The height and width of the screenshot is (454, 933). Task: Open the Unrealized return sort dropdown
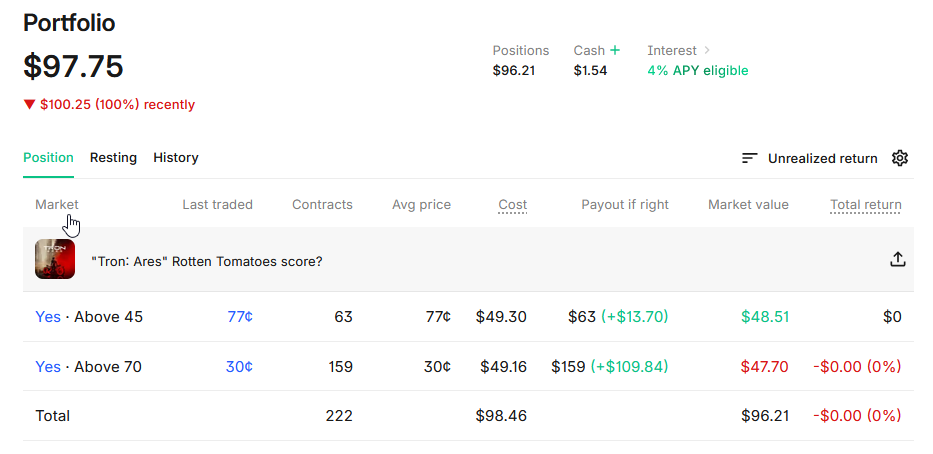pyautogui.click(x=822, y=158)
